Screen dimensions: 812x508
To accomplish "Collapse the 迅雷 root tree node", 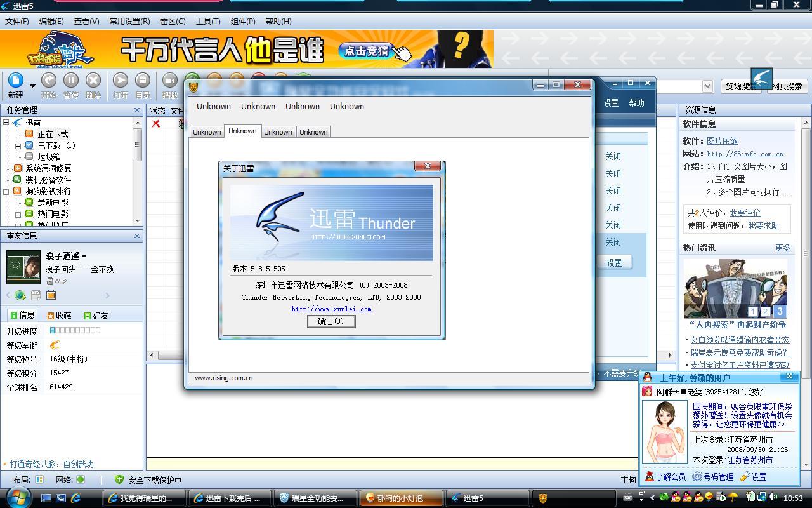I will 6,123.
